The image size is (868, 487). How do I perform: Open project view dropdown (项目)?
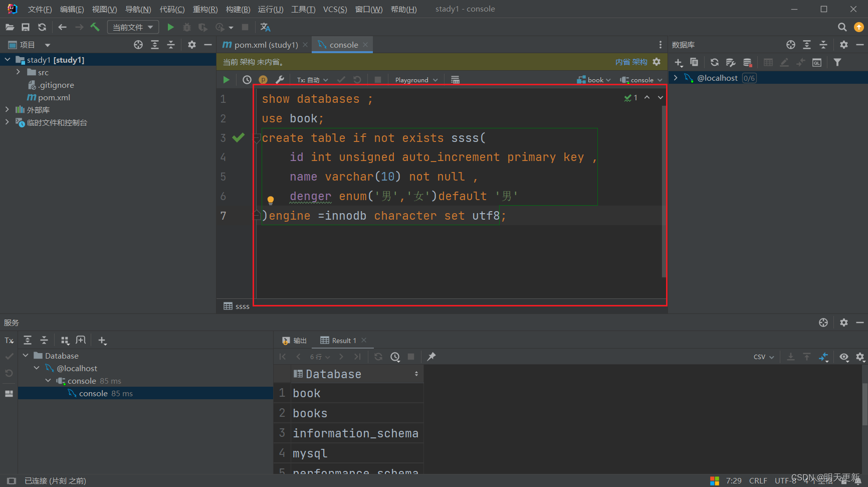pos(29,45)
